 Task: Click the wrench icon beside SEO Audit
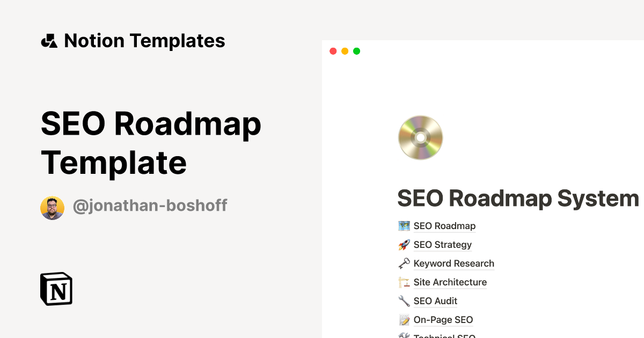point(404,301)
